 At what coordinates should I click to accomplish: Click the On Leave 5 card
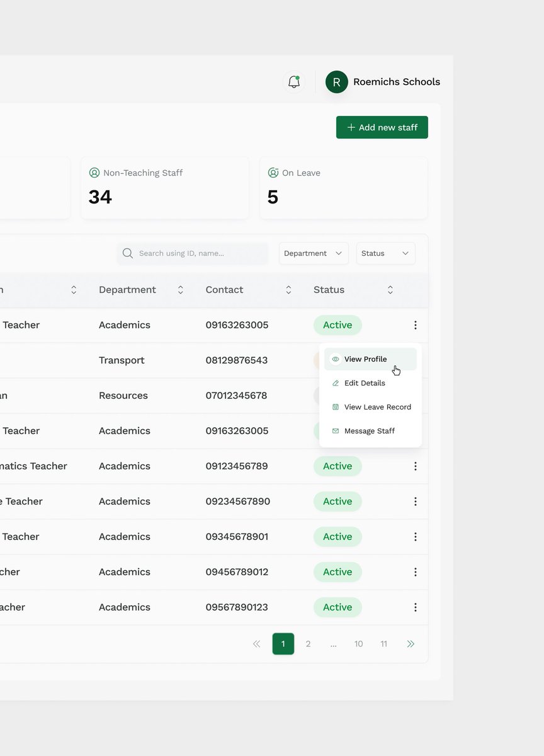(344, 188)
